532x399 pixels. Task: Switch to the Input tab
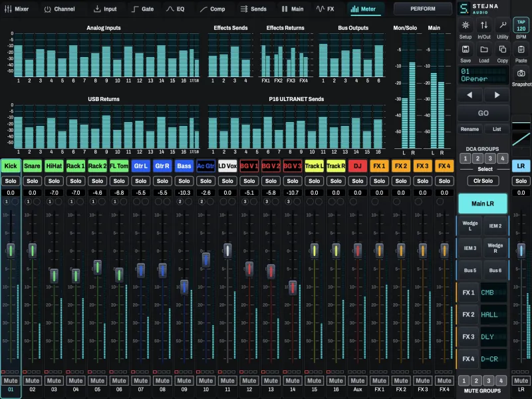[105, 9]
